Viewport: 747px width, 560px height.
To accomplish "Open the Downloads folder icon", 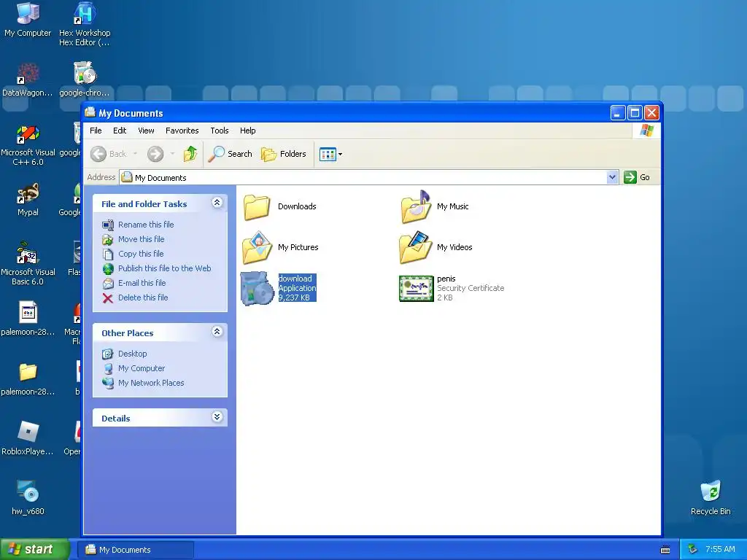I will tap(257, 206).
